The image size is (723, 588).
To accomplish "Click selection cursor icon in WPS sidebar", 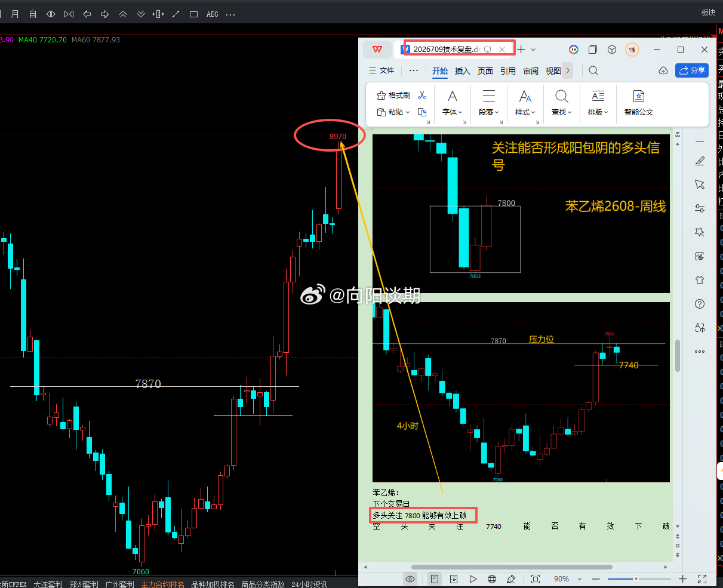I will tap(700, 184).
